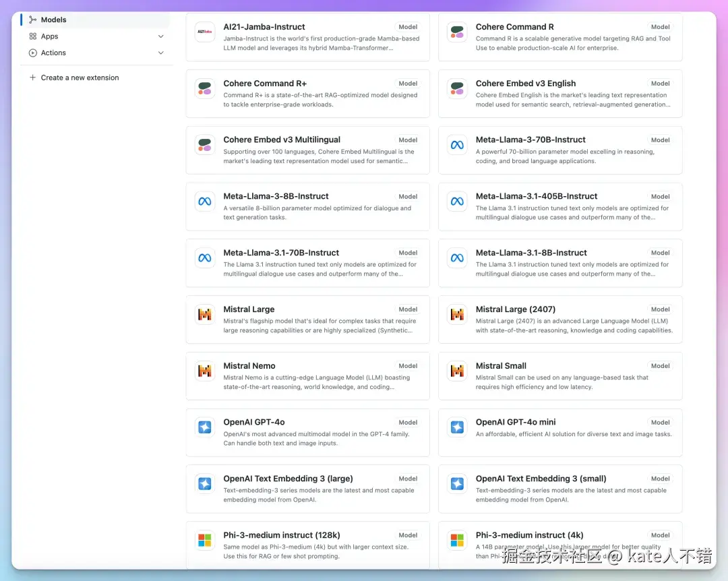The width and height of the screenshot is (728, 581).
Task: Click the Mistral Large (2407) logo icon
Action: pos(457,314)
